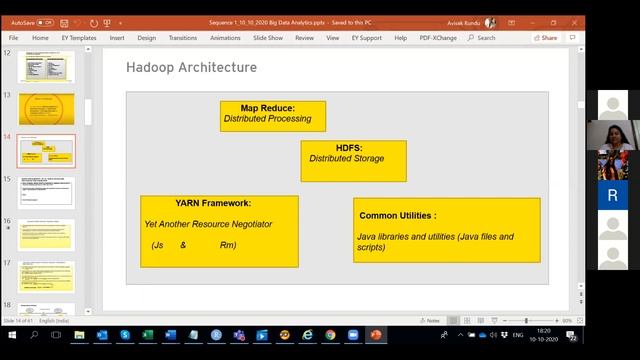Open Outlook from the taskbar

pyautogui.click(x=102, y=335)
